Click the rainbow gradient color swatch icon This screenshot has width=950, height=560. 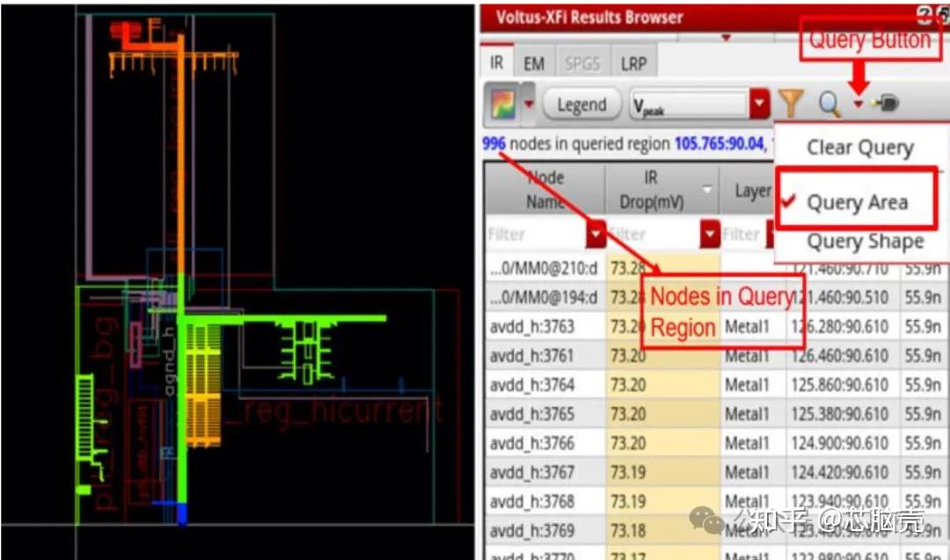pyautogui.click(x=504, y=103)
